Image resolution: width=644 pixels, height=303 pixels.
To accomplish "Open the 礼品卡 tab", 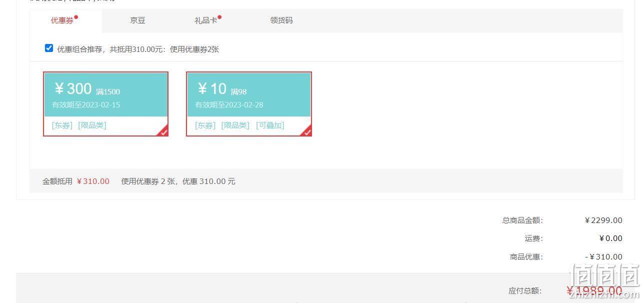I will 207,20.
